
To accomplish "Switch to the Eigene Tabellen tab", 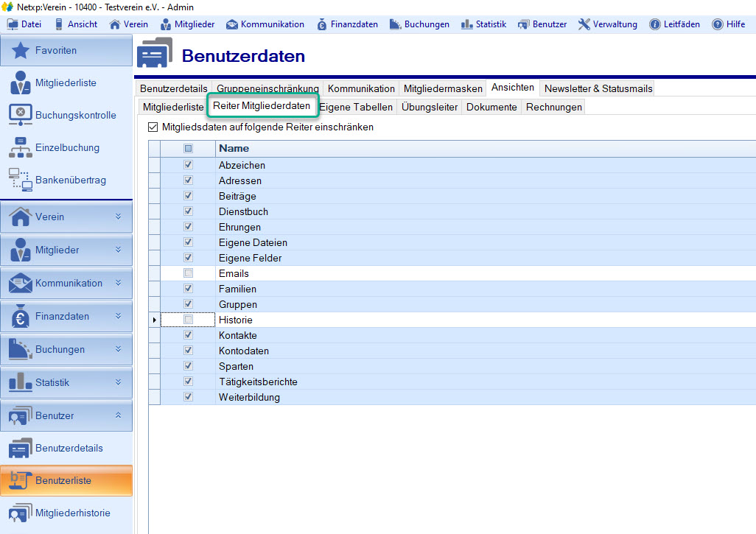I will click(x=356, y=107).
